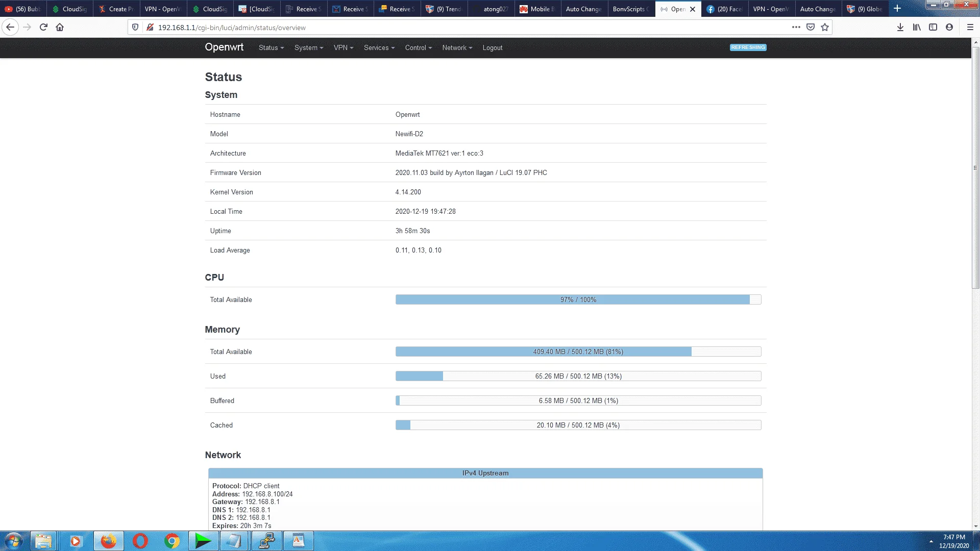Viewport: 980px width, 551px height.
Task: Click the taskbar clock and date
Action: coord(954,541)
